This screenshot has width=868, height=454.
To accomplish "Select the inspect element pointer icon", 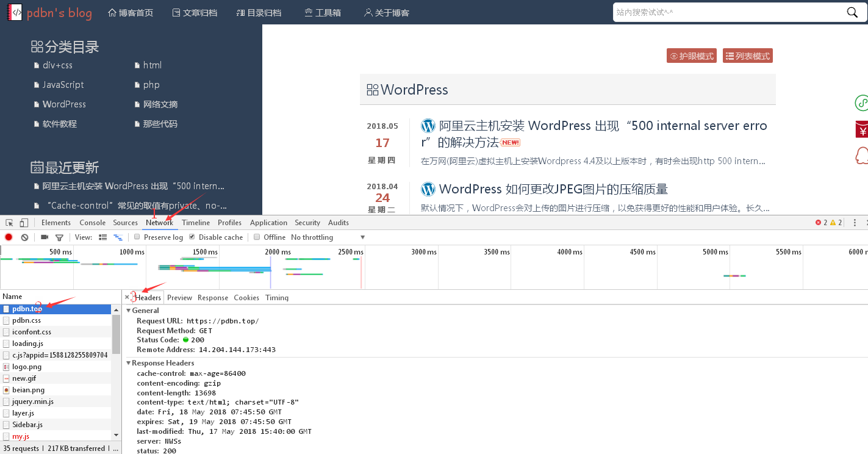I will [10, 223].
